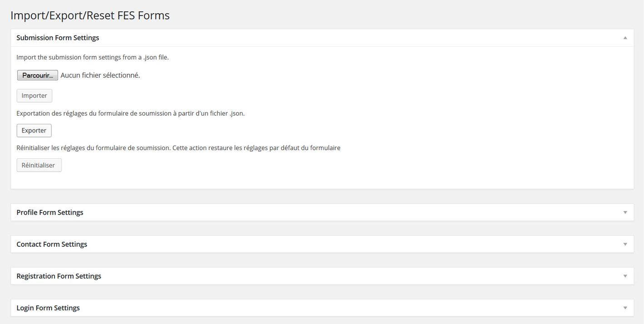Click the Parcourir file browse button
The width and height of the screenshot is (644, 324).
[x=38, y=75]
